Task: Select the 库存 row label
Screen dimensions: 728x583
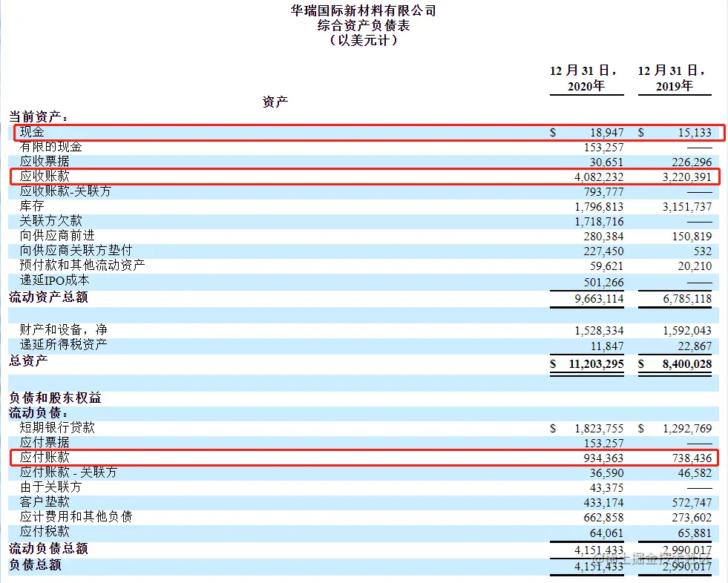Action: (32, 206)
